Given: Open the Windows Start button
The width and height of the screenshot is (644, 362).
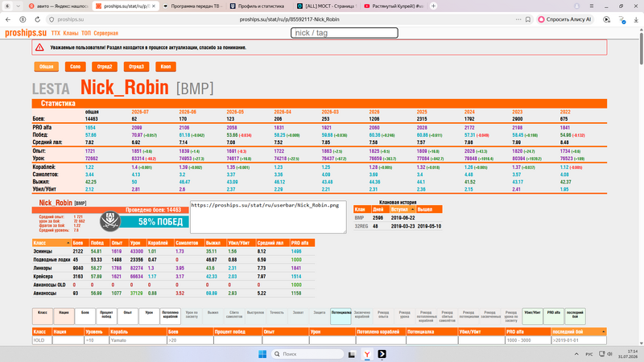Looking at the screenshot, I should pos(262,354).
